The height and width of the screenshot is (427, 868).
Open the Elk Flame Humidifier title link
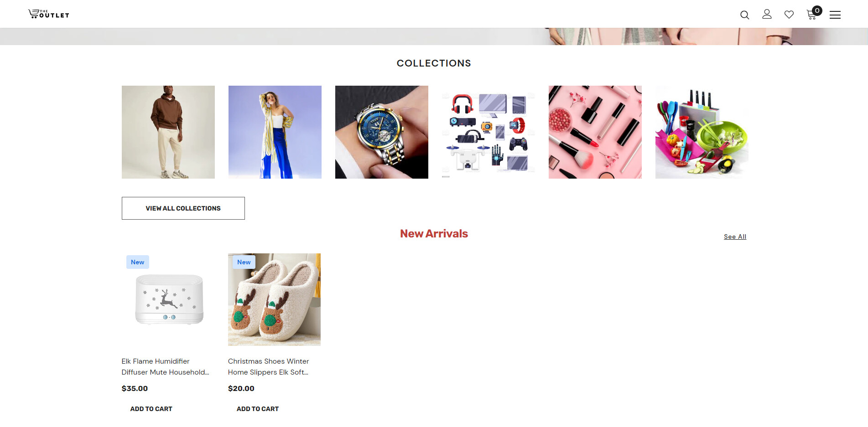pyautogui.click(x=166, y=366)
